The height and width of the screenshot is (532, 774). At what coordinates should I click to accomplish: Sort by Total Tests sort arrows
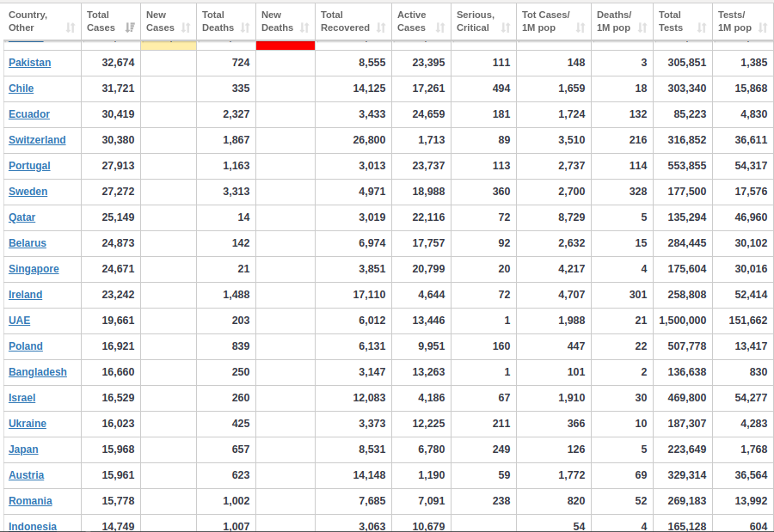702,28
